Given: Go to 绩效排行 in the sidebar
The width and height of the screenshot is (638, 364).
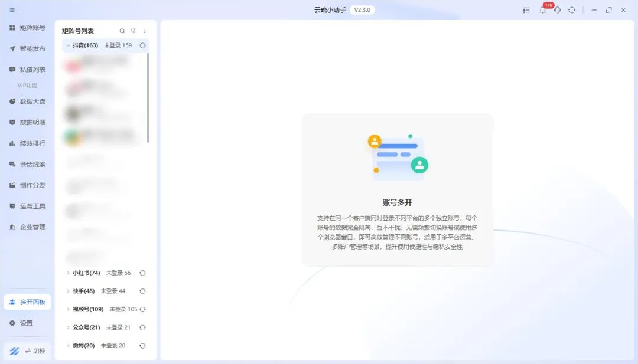Looking at the screenshot, I should (27, 143).
